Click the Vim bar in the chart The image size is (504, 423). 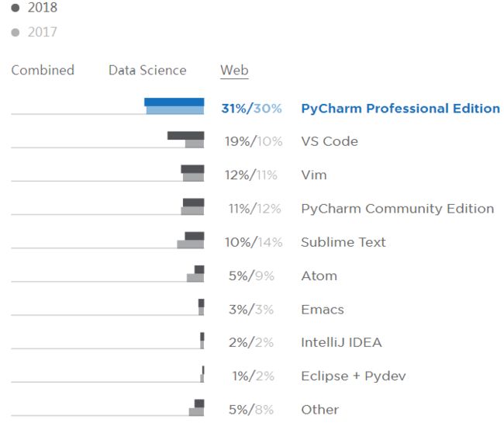[x=192, y=173]
